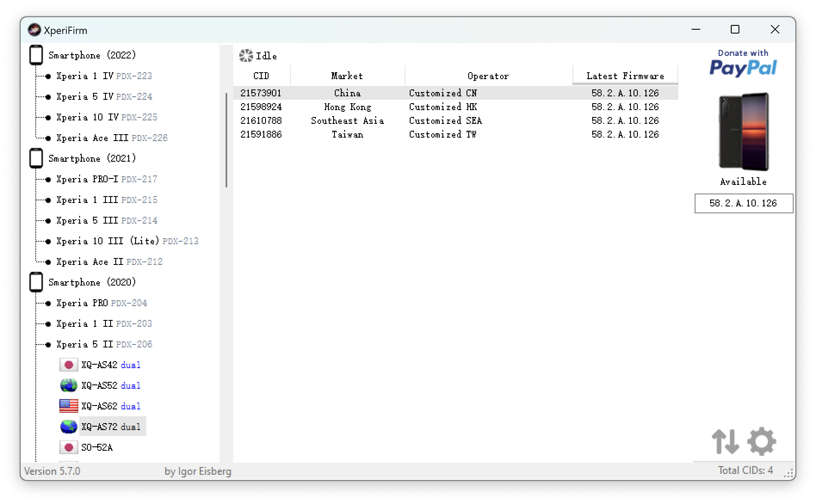Sort by Market column header
This screenshot has width=816, height=504.
[348, 76]
